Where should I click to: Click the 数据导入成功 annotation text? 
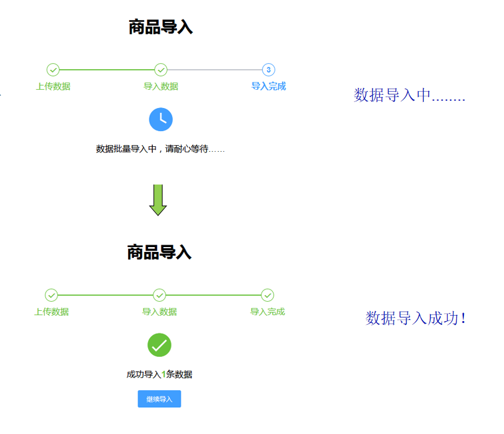(x=415, y=319)
